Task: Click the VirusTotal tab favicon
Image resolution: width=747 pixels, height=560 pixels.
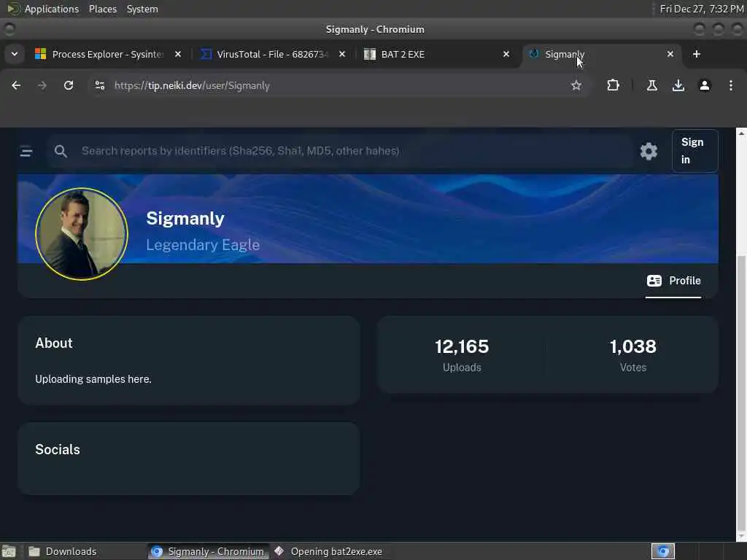Action: [x=205, y=54]
